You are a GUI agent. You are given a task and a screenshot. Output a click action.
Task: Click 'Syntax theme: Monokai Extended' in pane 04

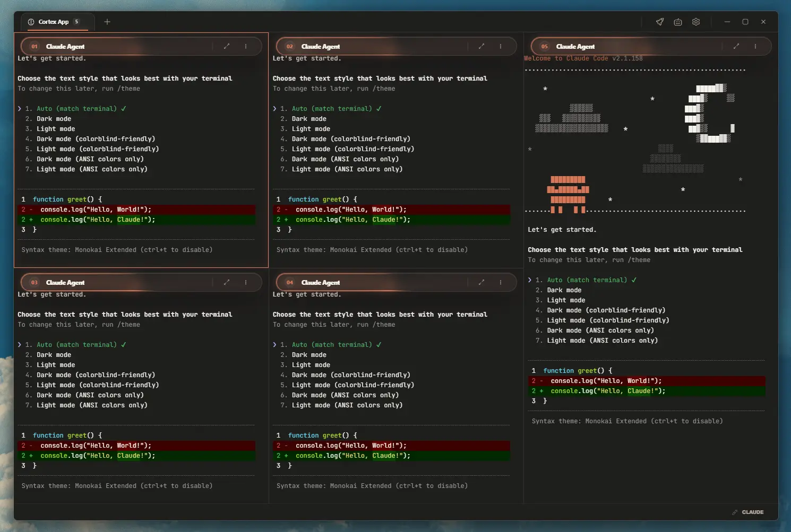point(334,486)
